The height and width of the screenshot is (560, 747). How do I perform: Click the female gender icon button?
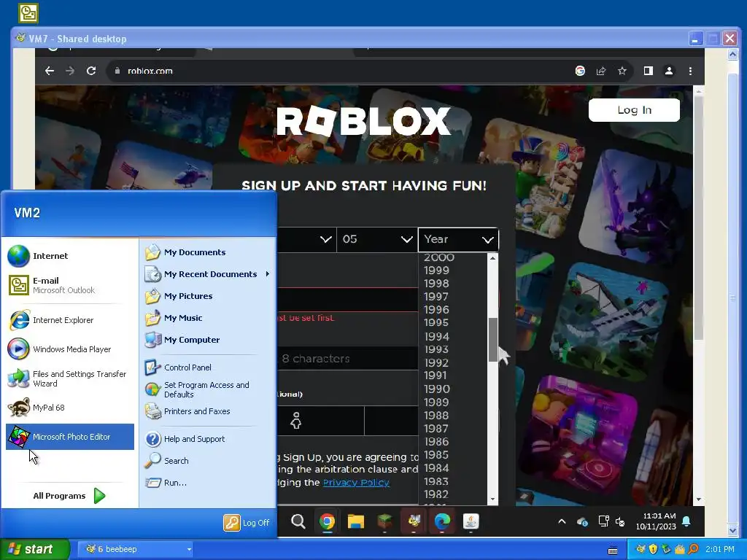pyautogui.click(x=296, y=421)
